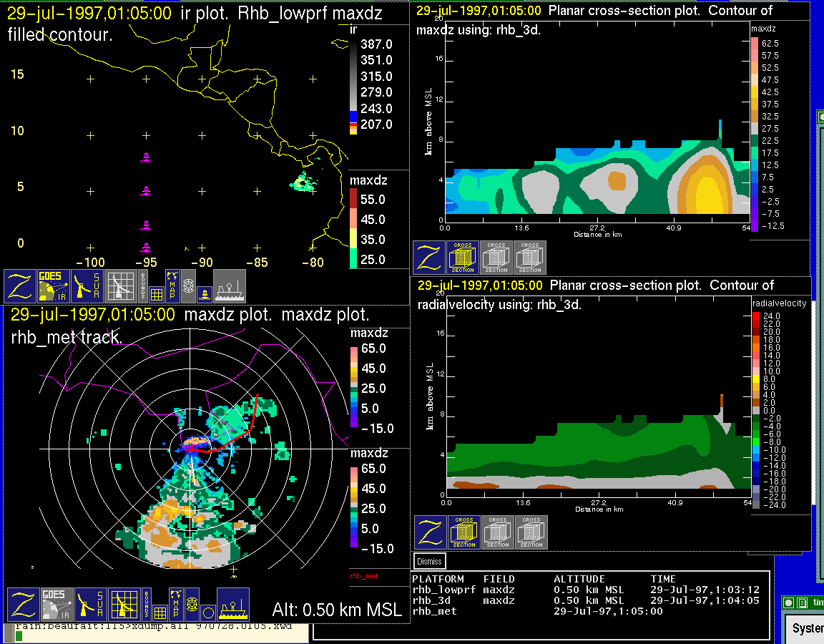Toggle the second Cross Section icon in the maxdz cross-section window
This screenshot has height=644, width=824.
pyautogui.click(x=496, y=258)
